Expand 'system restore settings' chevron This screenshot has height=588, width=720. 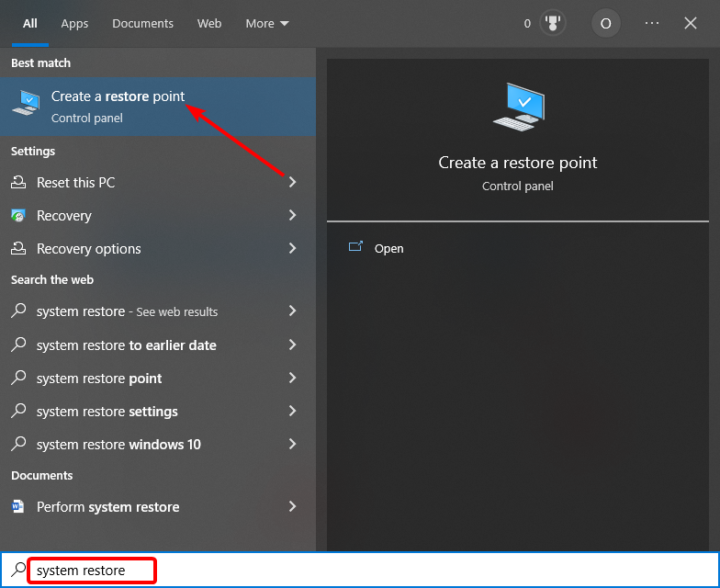(x=292, y=411)
